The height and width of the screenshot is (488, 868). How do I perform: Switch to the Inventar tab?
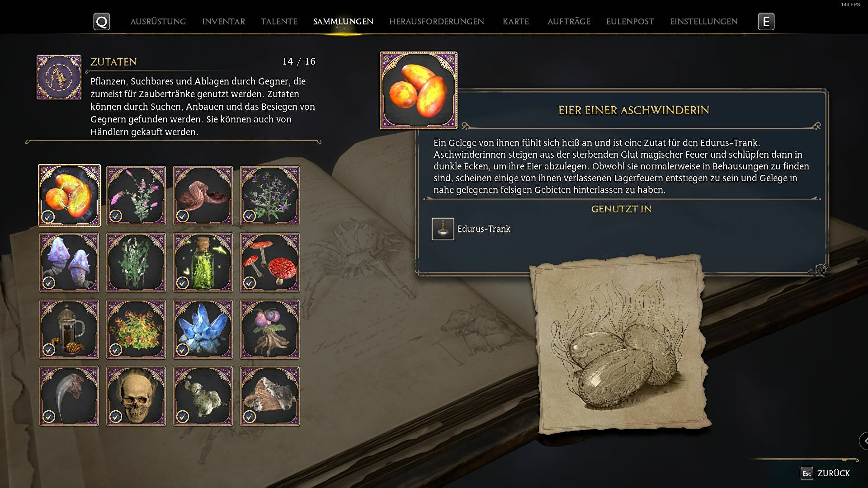223,21
